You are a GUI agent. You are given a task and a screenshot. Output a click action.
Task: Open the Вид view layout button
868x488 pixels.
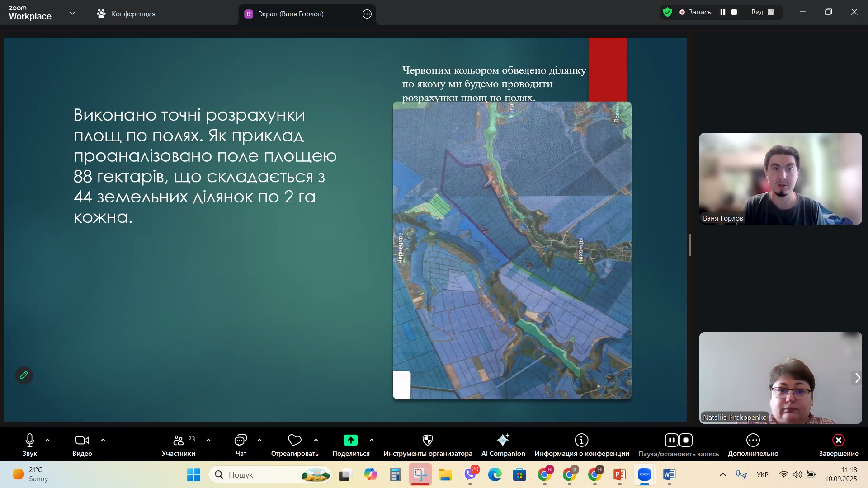[x=762, y=12]
